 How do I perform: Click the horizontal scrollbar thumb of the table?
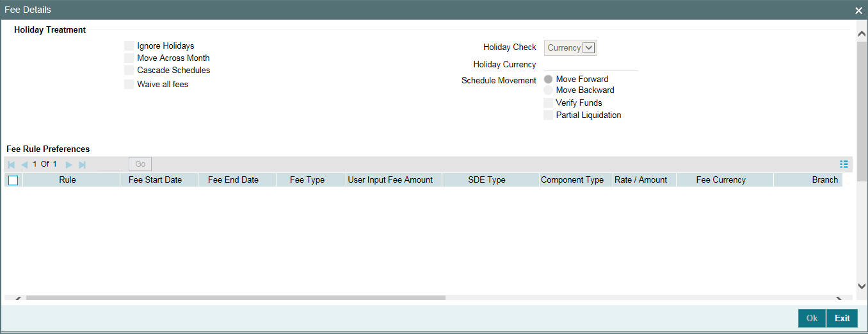coord(236,298)
